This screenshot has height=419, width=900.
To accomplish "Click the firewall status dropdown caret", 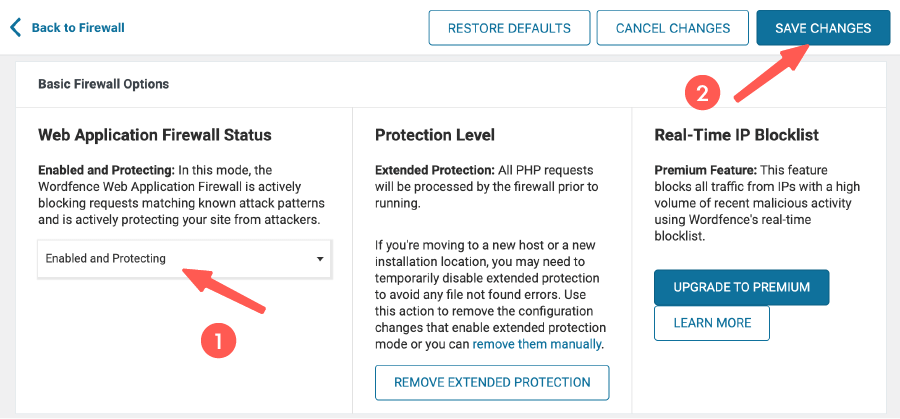I will tap(320, 259).
